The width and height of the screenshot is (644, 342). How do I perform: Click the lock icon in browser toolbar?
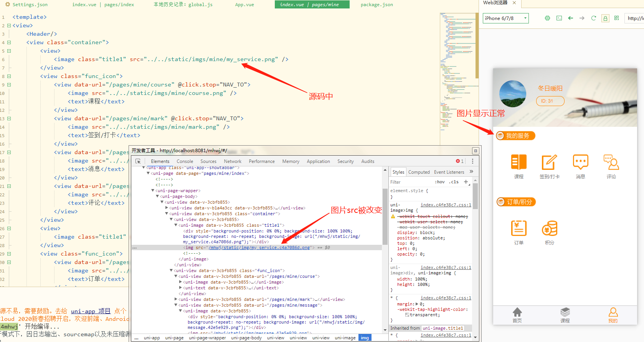pyautogui.click(x=605, y=18)
